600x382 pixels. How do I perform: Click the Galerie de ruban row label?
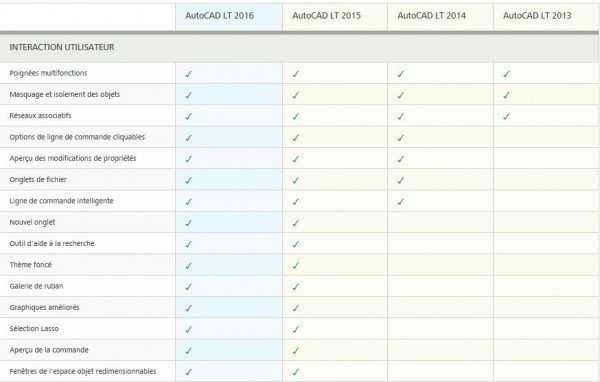tap(36, 286)
